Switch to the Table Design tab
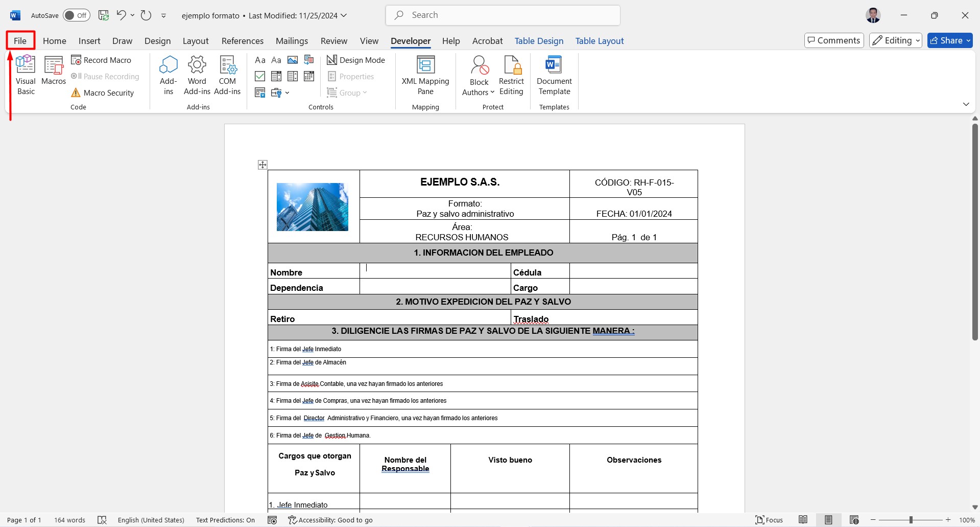This screenshot has width=980, height=527. [x=539, y=41]
